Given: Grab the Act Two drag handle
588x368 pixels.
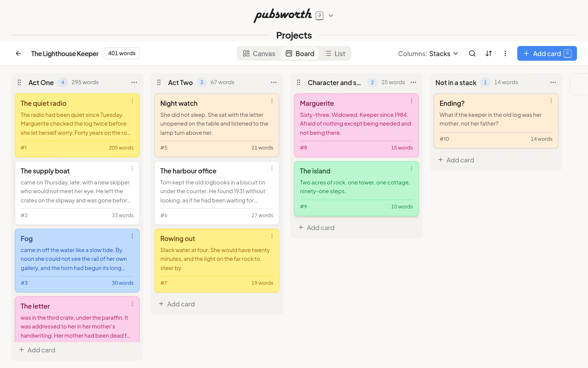Looking at the screenshot, I should 159,83.
